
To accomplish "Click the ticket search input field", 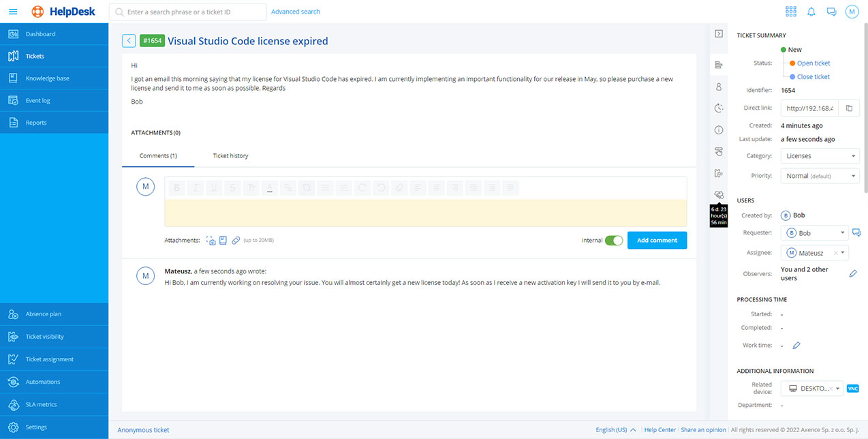I will [x=188, y=12].
